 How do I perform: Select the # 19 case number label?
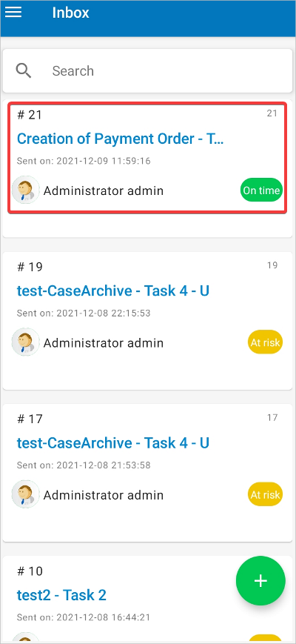pos(30,267)
